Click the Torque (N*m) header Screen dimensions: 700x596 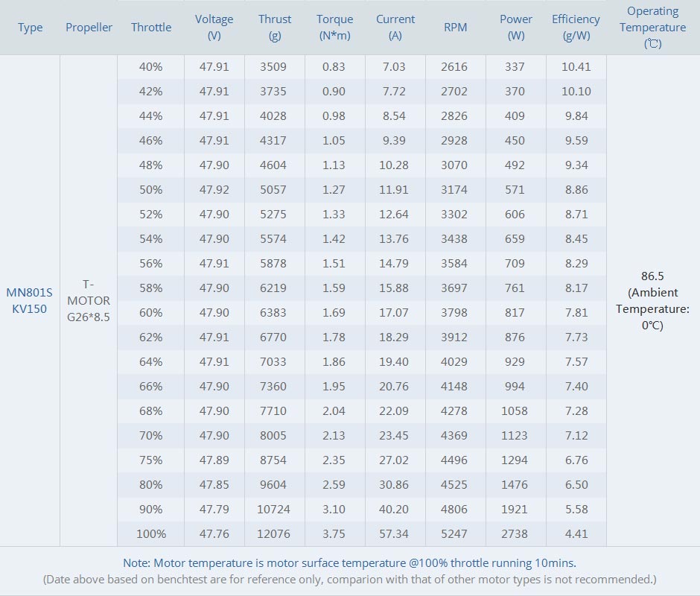coord(335,28)
